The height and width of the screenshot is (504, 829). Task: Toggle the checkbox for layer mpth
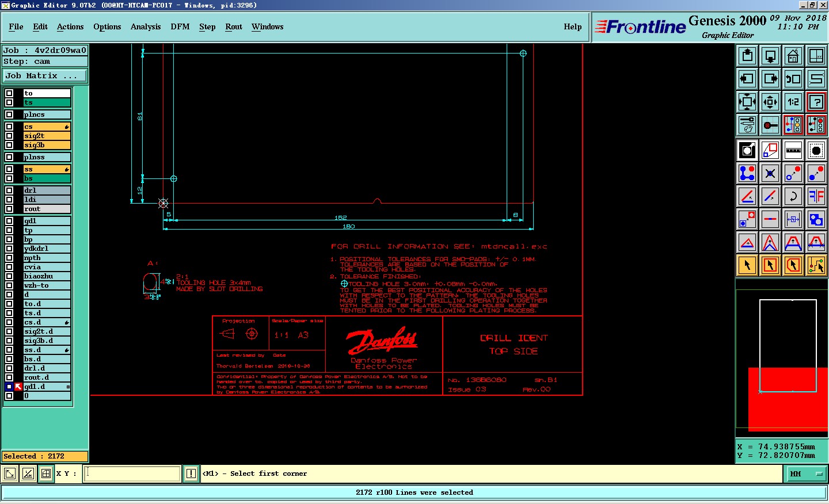tap(9, 258)
